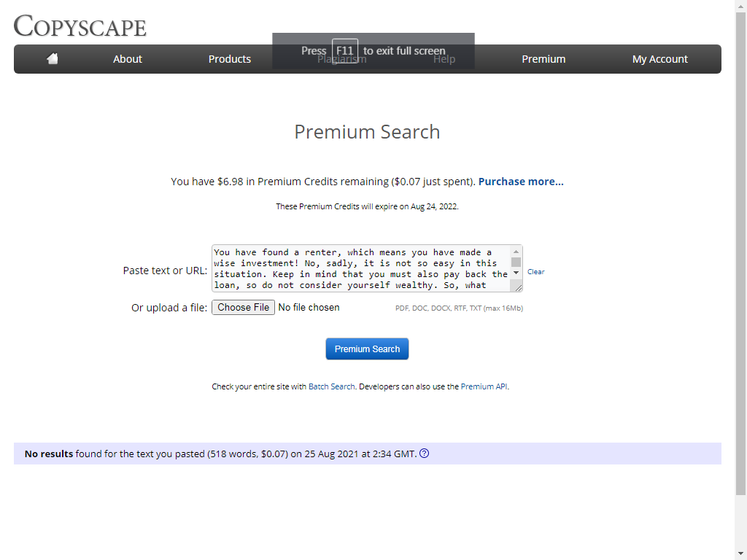The width and height of the screenshot is (747, 560).
Task: Click the page's vertical scrollbar thumb
Action: point(741,254)
